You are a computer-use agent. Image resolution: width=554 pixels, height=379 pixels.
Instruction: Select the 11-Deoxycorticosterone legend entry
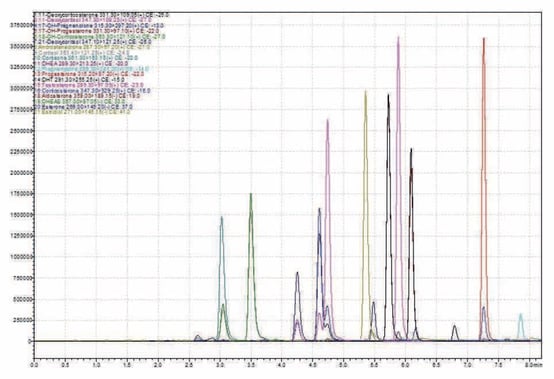click(101, 15)
